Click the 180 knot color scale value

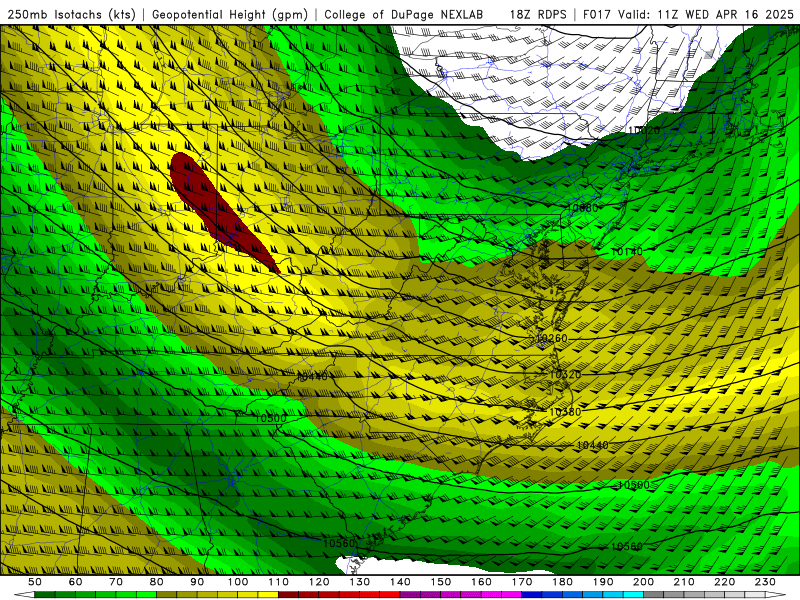point(562,582)
